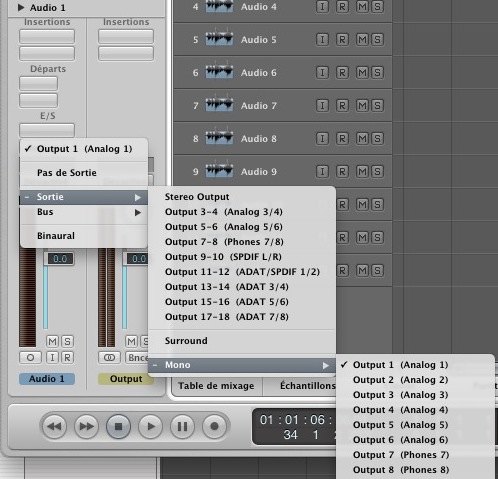Image resolution: width=498 pixels, height=479 pixels.
Task: Select mono Output 8 (Phones 8)
Action: tap(415, 470)
